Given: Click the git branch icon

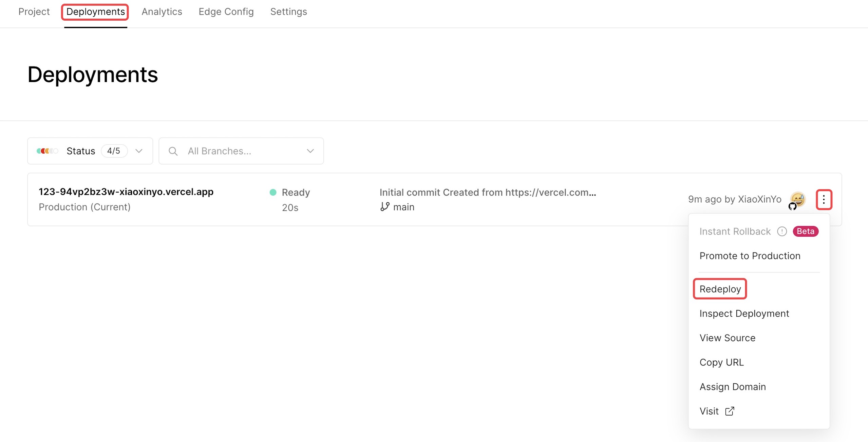Looking at the screenshot, I should pos(385,206).
